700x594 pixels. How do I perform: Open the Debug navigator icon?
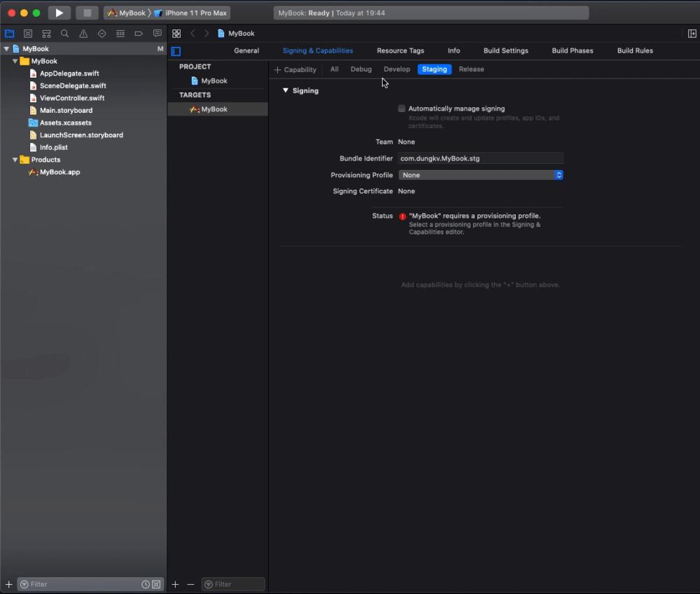pyautogui.click(x=120, y=34)
